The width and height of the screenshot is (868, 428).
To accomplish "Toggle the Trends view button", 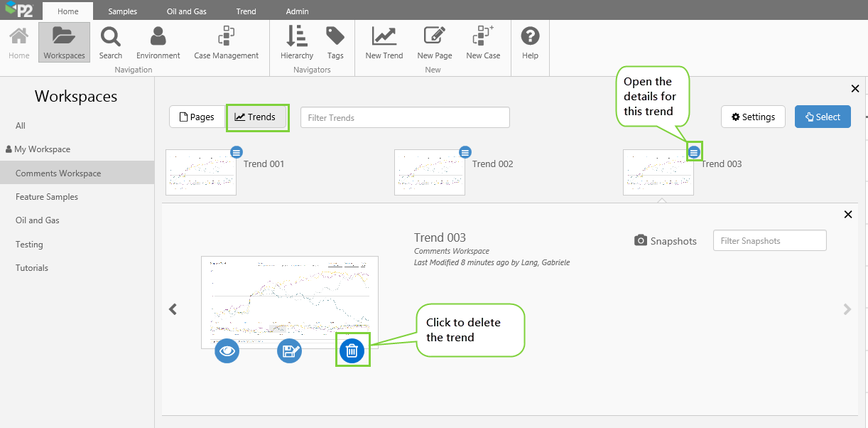I will [x=256, y=117].
